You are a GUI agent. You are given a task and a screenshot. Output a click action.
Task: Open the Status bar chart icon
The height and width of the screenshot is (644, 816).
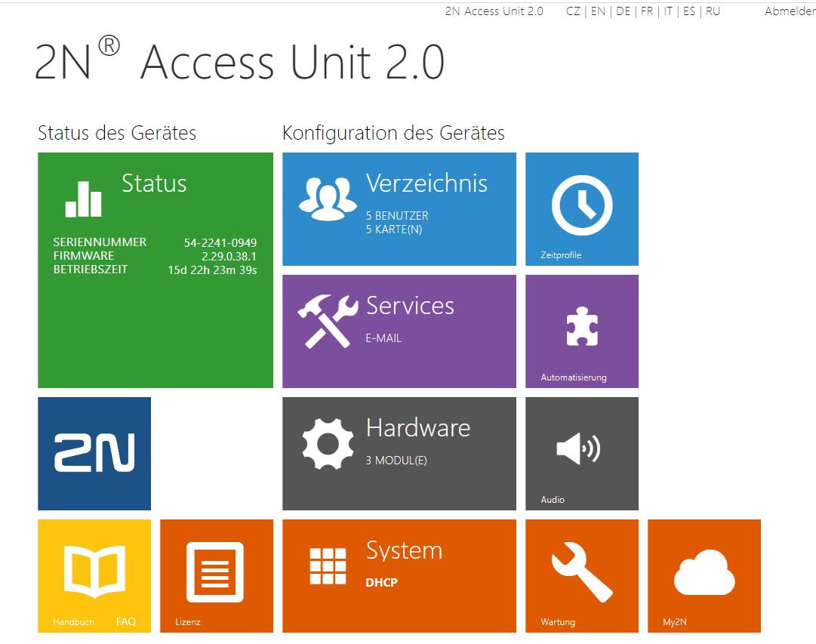click(x=83, y=199)
